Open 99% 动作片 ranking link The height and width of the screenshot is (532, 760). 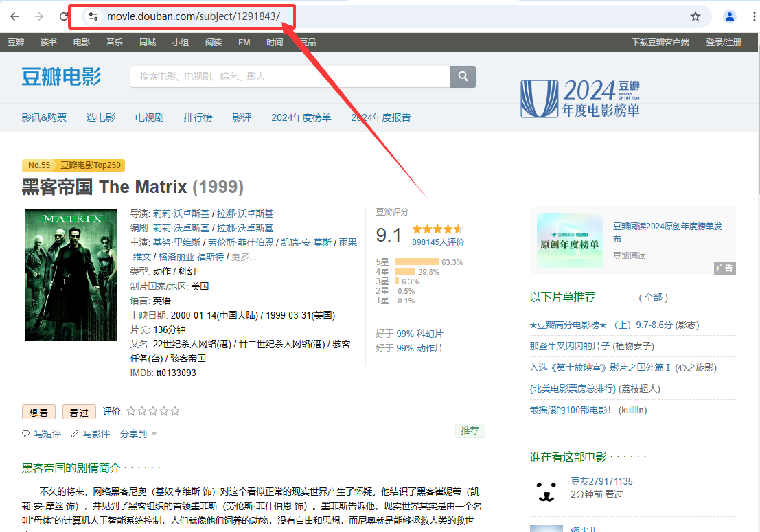(419, 348)
